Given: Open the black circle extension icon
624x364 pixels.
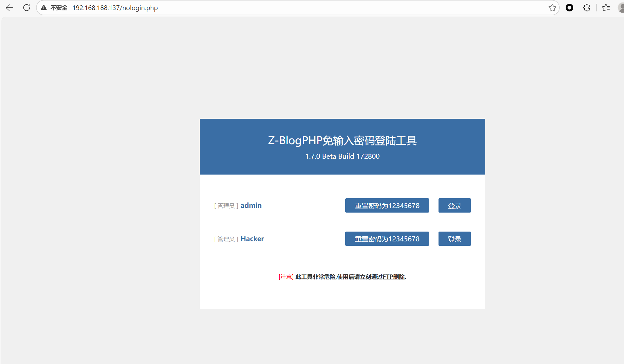Looking at the screenshot, I should pyautogui.click(x=569, y=8).
